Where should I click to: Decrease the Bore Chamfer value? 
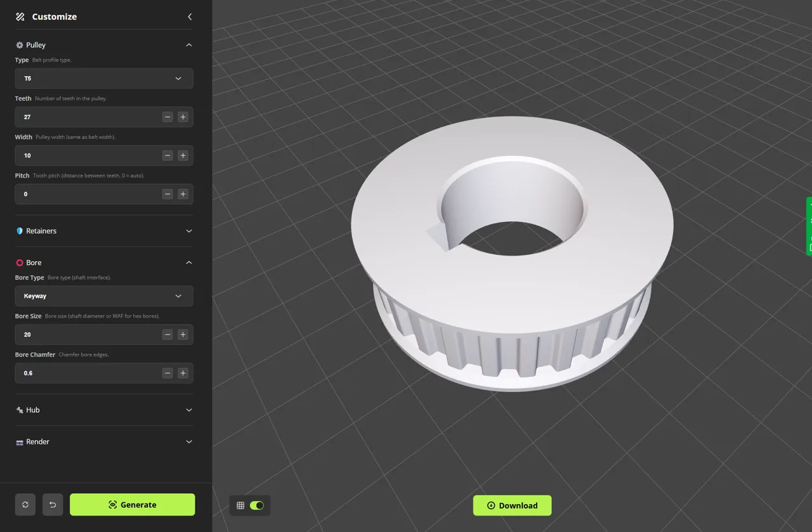[167, 373]
